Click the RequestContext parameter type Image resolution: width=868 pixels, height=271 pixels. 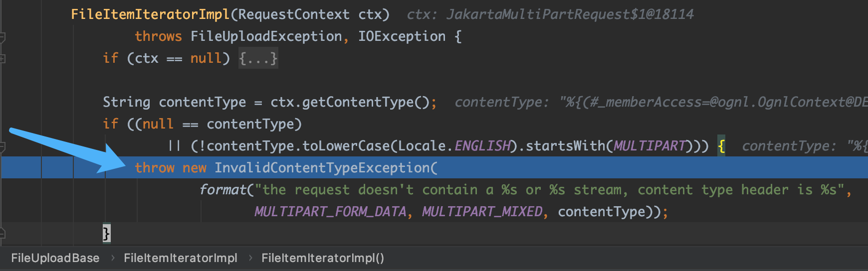(x=294, y=14)
